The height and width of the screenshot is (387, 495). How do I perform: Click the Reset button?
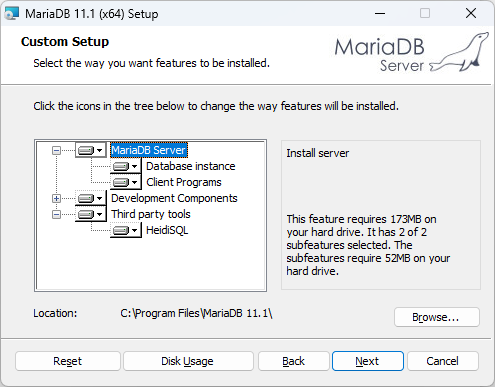[68, 361]
